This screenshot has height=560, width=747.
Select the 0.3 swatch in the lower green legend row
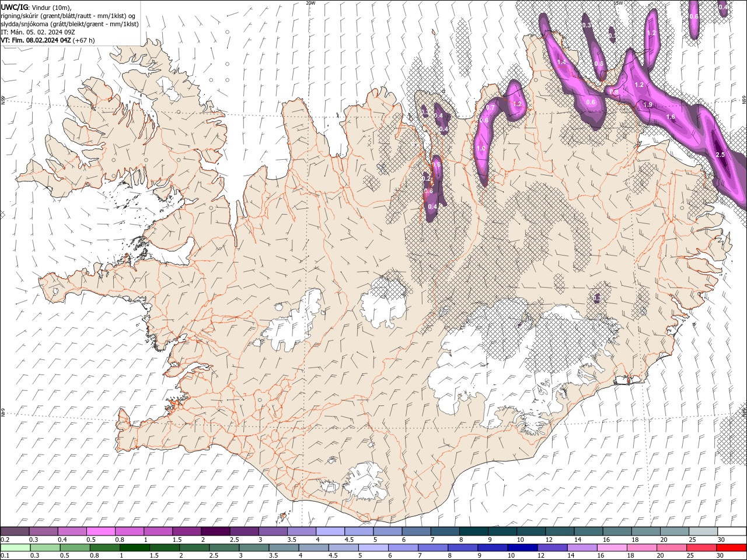pyautogui.click(x=44, y=548)
